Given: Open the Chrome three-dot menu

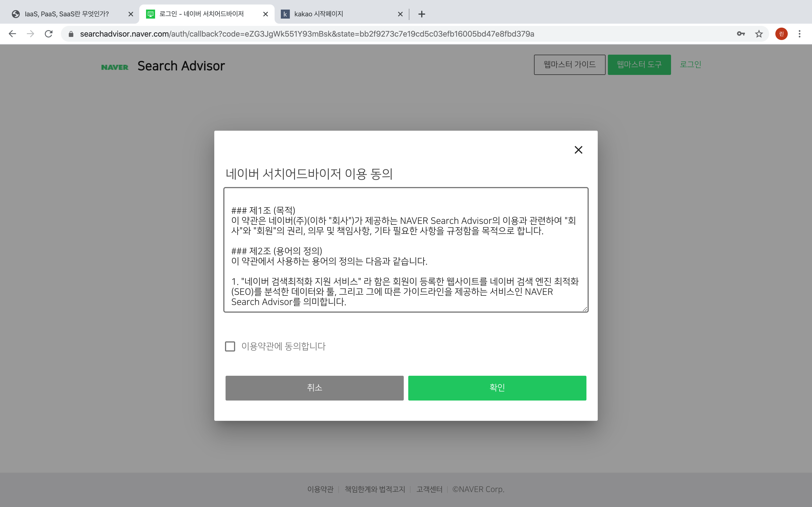Looking at the screenshot, I should click(x=799, y=34).
